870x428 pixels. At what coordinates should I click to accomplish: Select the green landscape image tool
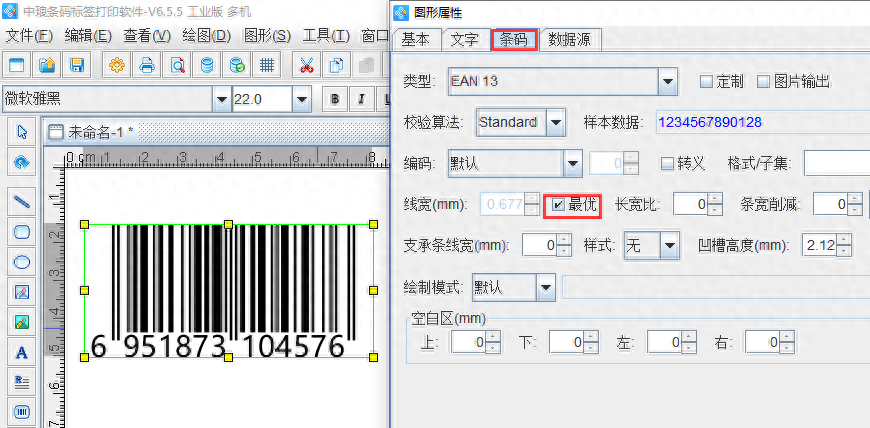22,321
